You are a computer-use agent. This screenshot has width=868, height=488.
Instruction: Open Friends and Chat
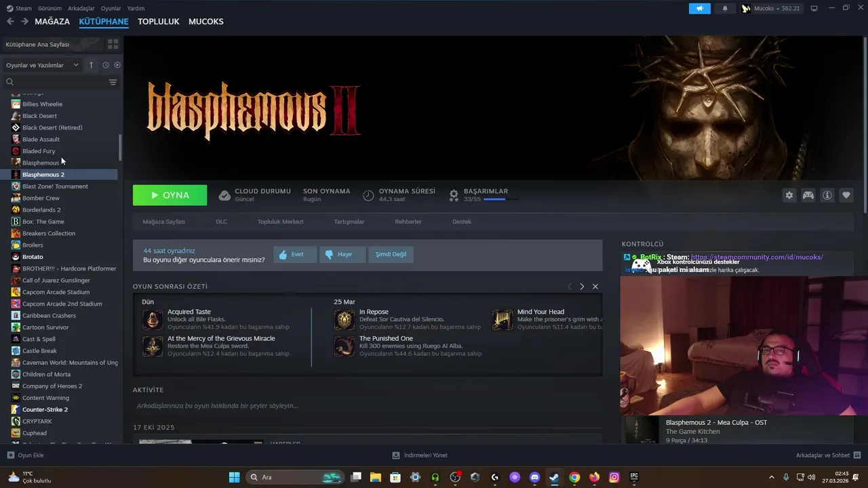coord(828,455)
